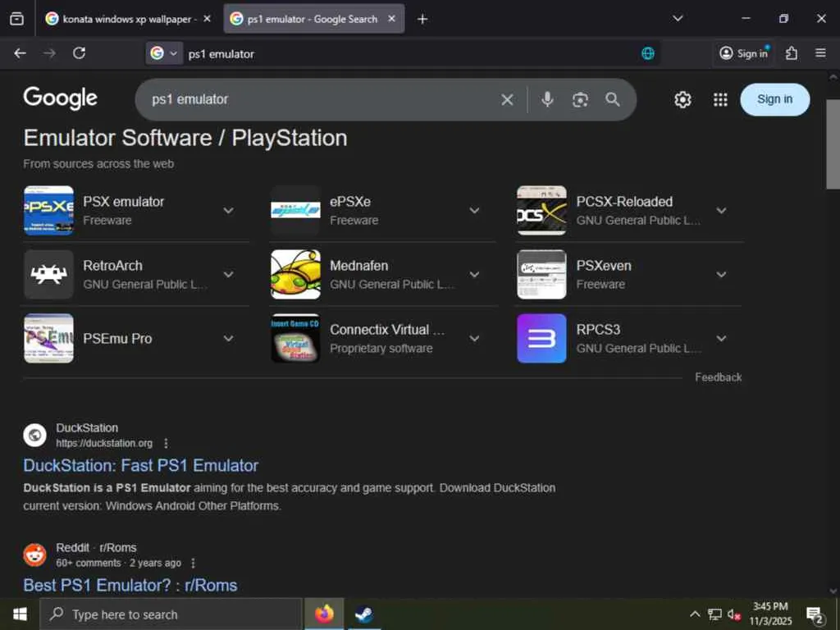Image resolution: width=840 pixels, height=630 pixels.
Task: Expand the PSX emulator entry
Action: point(228,211)
